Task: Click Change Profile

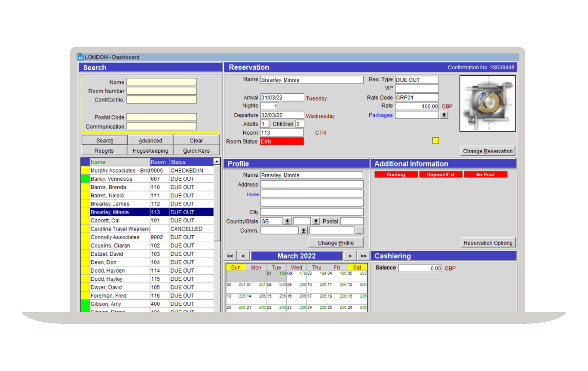Action: pyautogui.click(x=336, y=242)
